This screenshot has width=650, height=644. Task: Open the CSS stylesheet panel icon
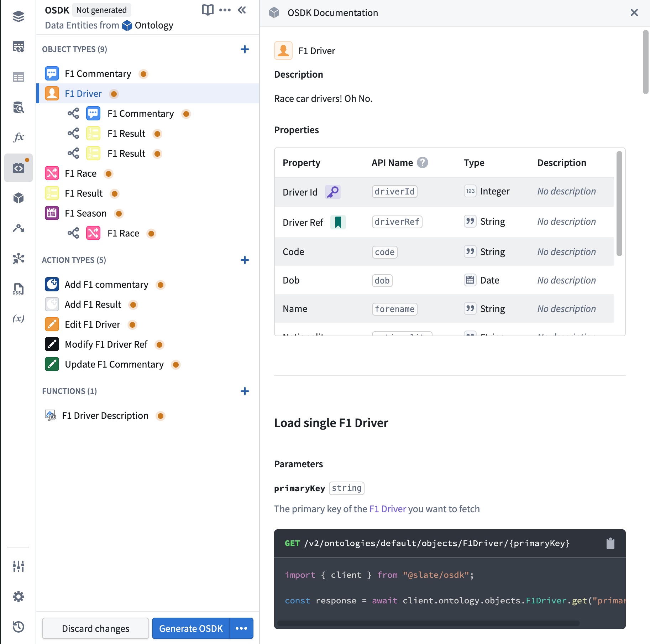18,289
